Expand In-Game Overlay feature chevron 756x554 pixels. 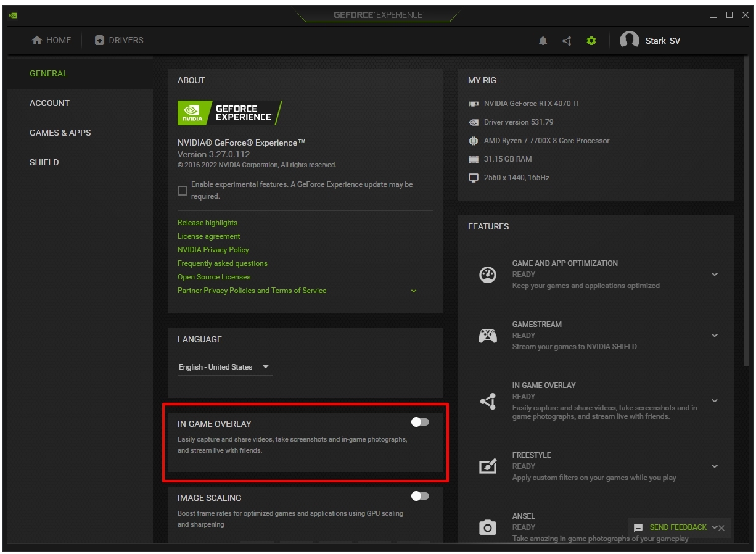pyautogui.click(x=715, y=401)
